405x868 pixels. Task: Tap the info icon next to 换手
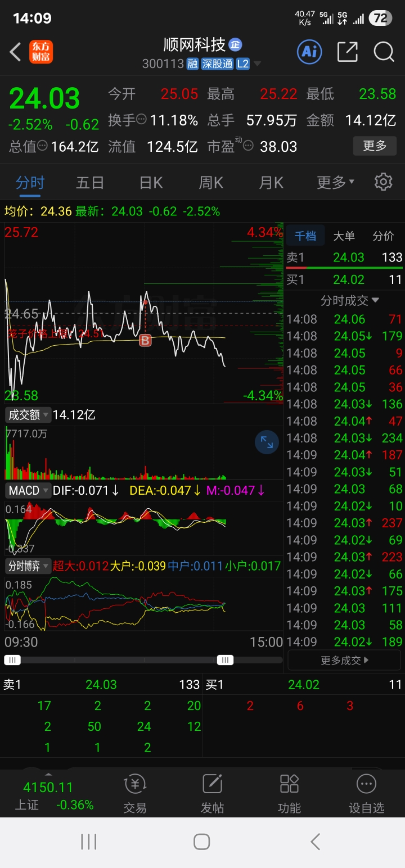(x=142, y=120)
